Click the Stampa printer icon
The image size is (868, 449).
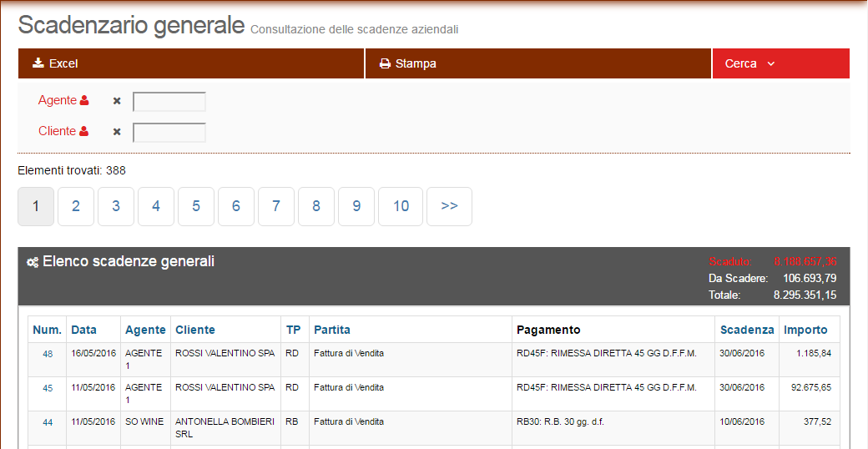tap(385, 63)
